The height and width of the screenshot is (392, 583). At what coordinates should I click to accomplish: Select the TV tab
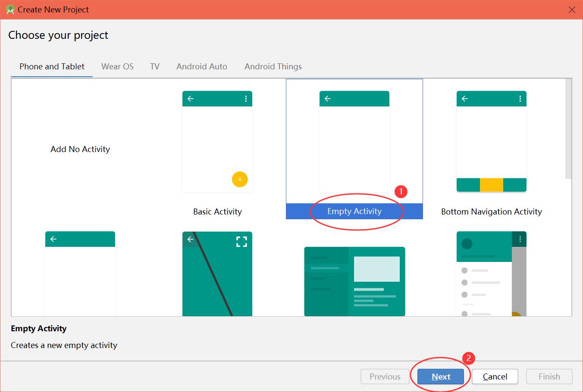pos(155,66)
